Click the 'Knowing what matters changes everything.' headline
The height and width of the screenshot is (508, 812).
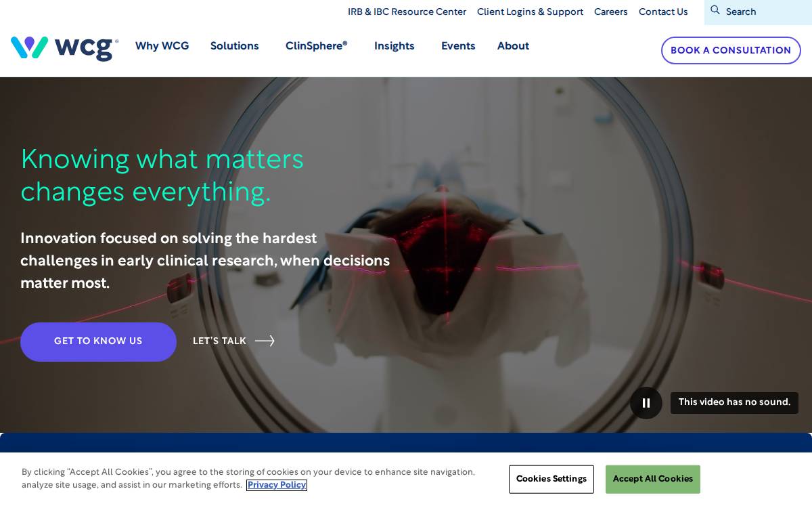[162, 175]
